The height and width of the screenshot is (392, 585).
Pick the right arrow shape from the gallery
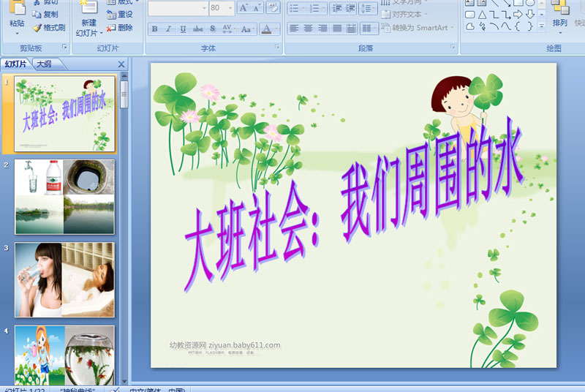pos(518,15)
